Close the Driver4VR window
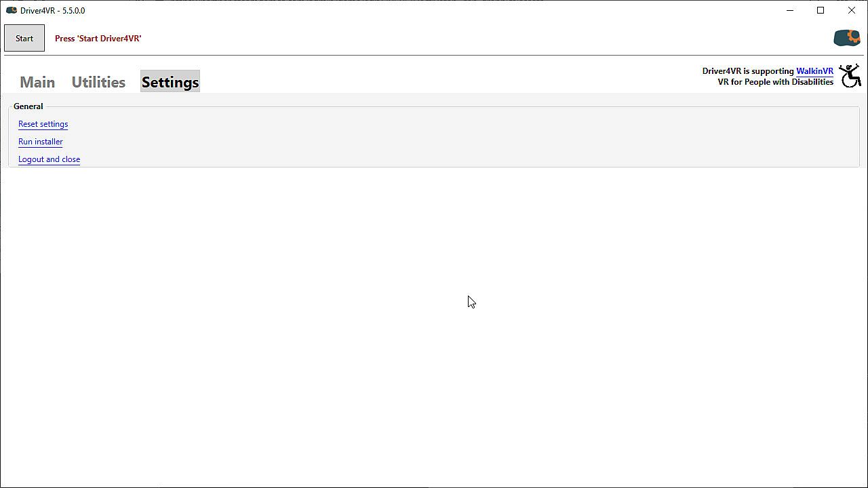 tap(852, 10)
